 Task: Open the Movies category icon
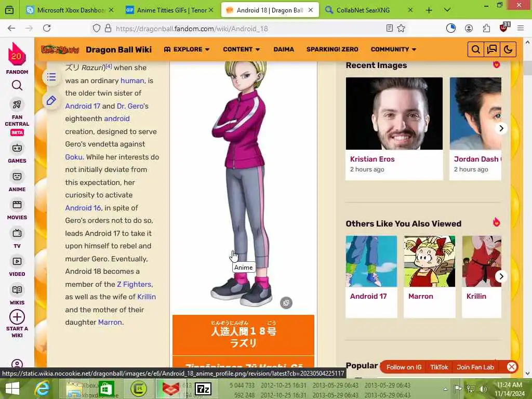pyautogui.click(x=17, y=205)
